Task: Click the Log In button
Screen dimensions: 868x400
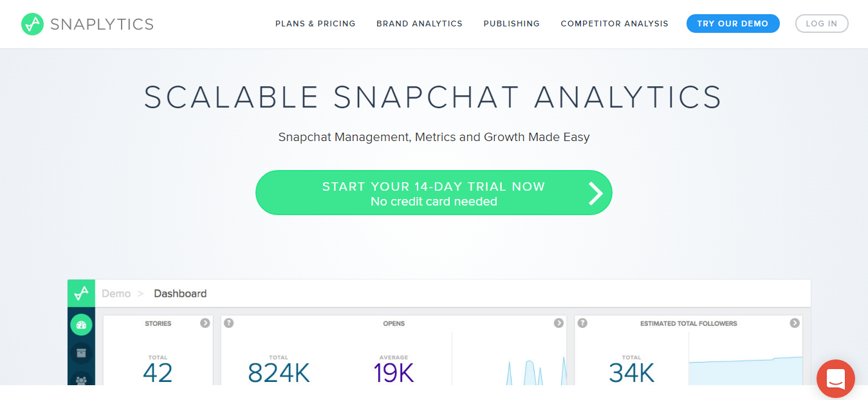Action: (822, 24)
